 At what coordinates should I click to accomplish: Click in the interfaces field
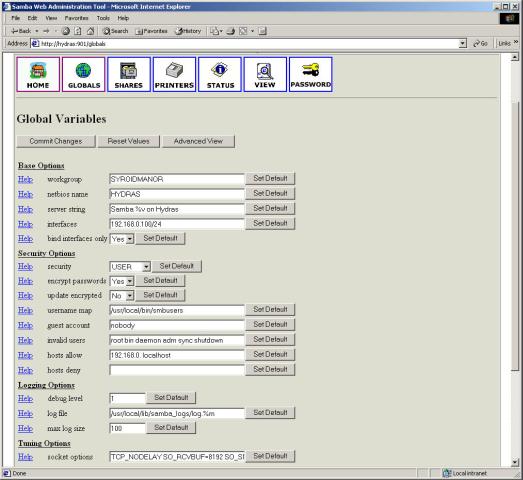click(x=177, y=224)
